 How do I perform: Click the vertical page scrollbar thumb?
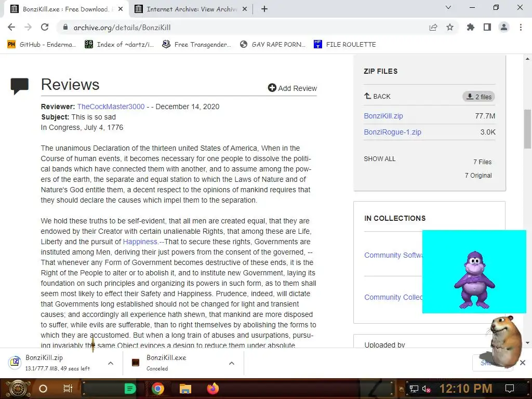click(527, 129)
